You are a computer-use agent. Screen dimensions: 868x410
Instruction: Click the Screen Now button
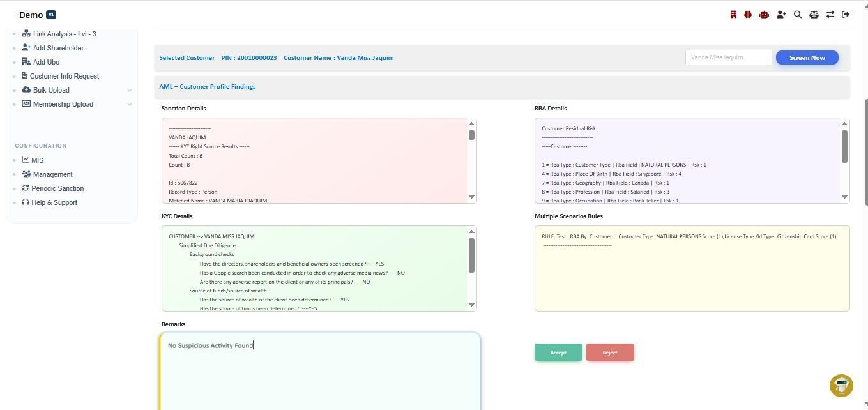[807, 57]
